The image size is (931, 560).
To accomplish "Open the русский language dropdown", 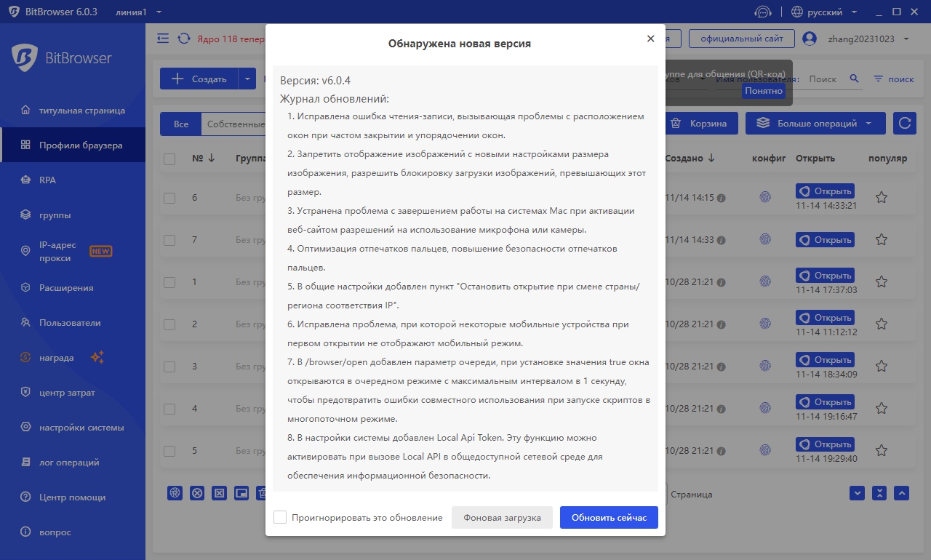I will 824,12.
